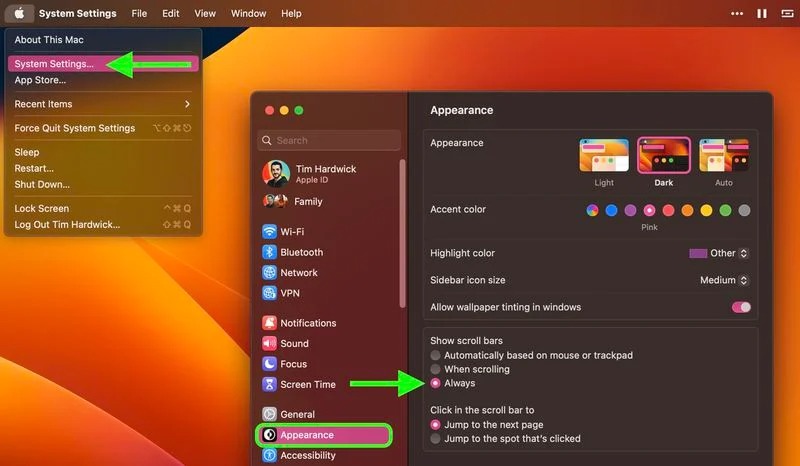The width and height of the screenshot is (800, 466).
Task: Pick the blue accent color
Action: tap(611, 210)
